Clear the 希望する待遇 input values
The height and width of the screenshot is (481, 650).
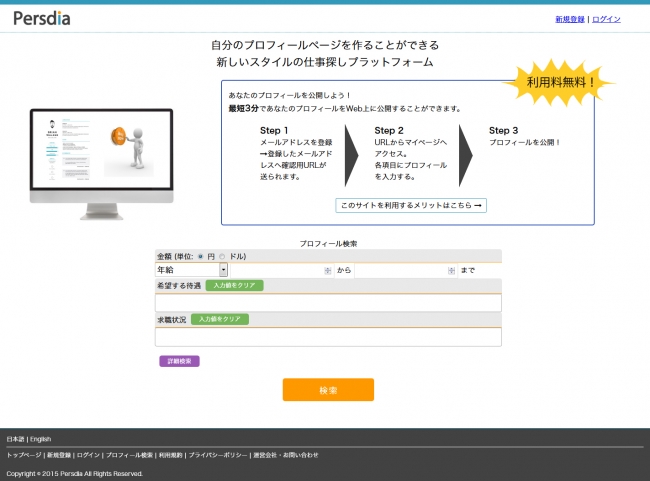(x=234, y=285)
